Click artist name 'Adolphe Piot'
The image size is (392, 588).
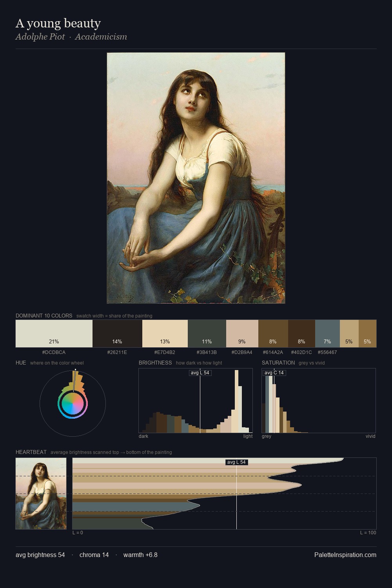40,37
